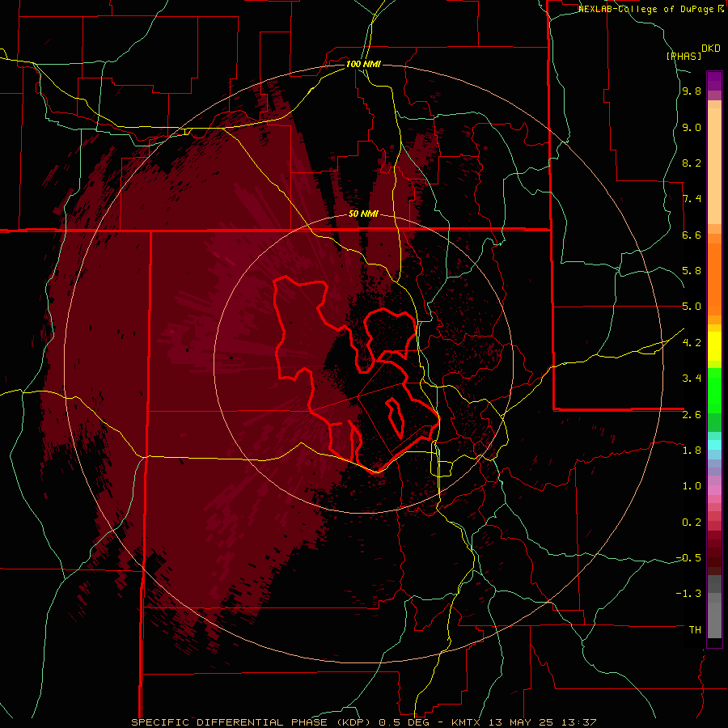The width and height of the screenshot is (728, 728).
Task: Pick the peach segment of the color bar
Action: [714, 166]
